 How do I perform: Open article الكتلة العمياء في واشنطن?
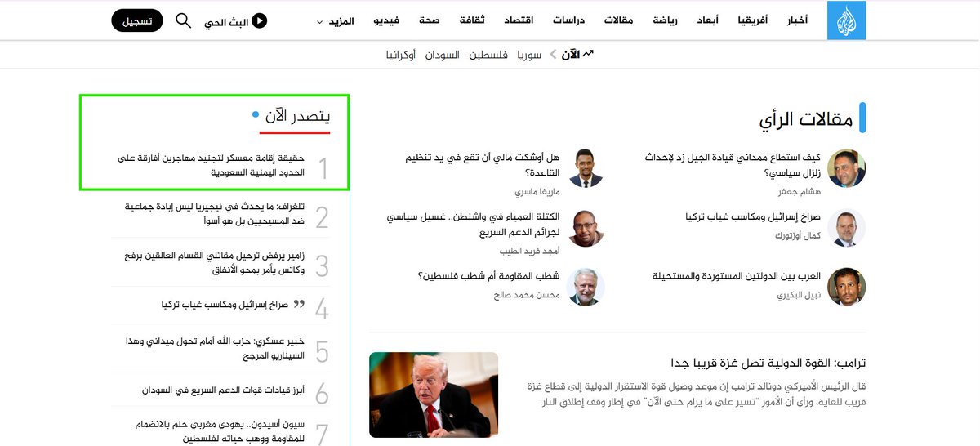click(x=473, y=225)
